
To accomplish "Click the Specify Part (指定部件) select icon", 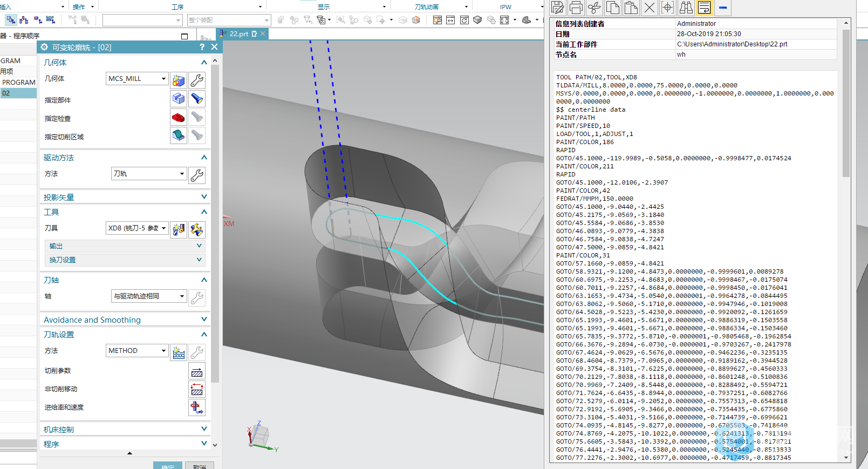I will pyautogui.click(x=179, y=99).
